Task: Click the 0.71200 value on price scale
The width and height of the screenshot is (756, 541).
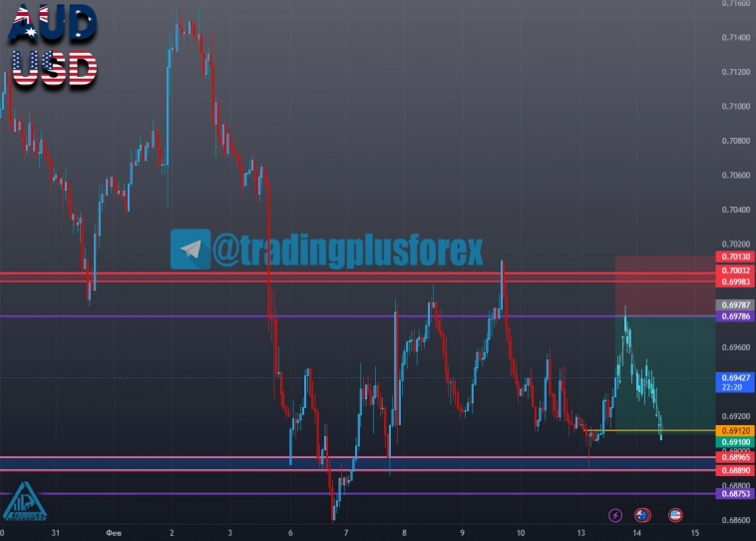Action: tap(736, 72)
